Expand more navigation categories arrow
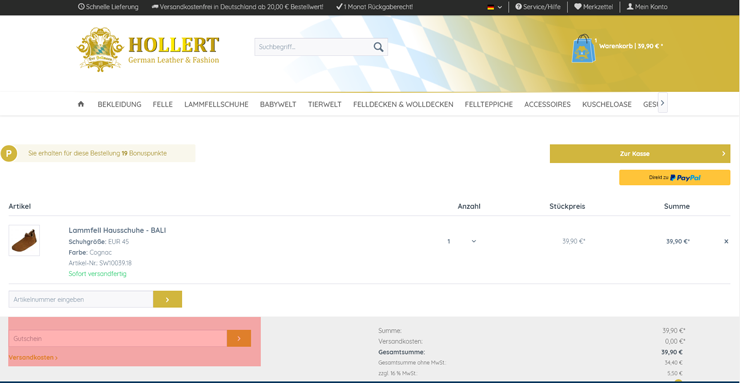This screenshot has width=740, height=383. pyautogui.click(x=663, y=103)
